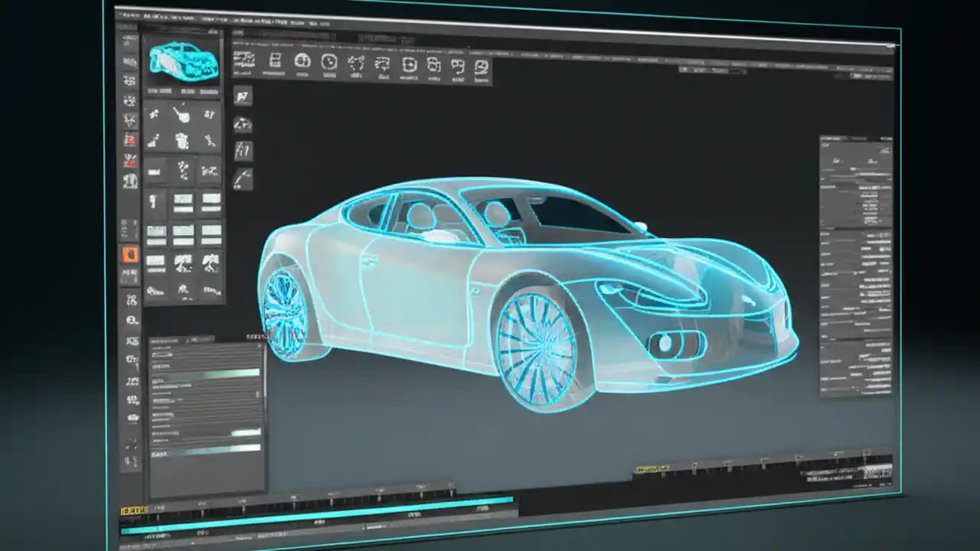Screen dimensions: 980x551
Task: Click the car preview thumbnail in the upper-left panel
Action: pyautogui.click(x=182, y=61)
